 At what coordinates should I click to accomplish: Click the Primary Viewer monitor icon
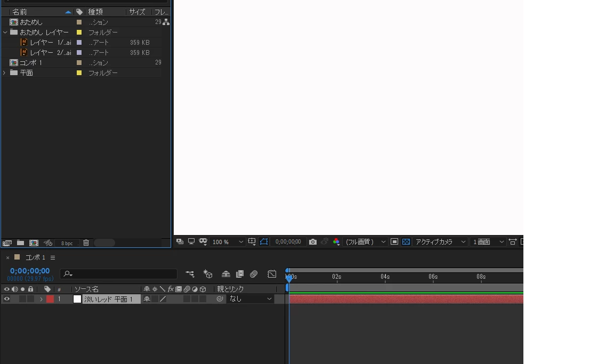(191, 241)
